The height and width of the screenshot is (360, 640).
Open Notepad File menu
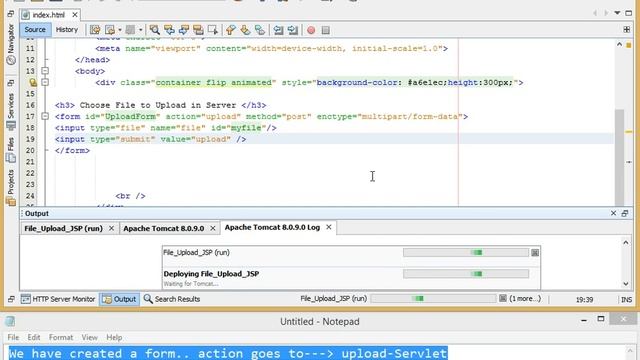tap(13, 338)
